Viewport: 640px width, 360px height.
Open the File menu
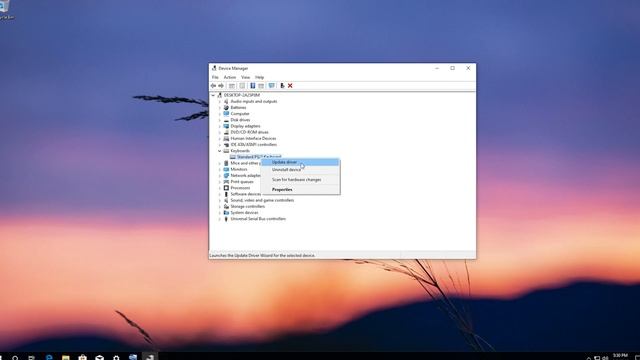[x=215, y=77]
